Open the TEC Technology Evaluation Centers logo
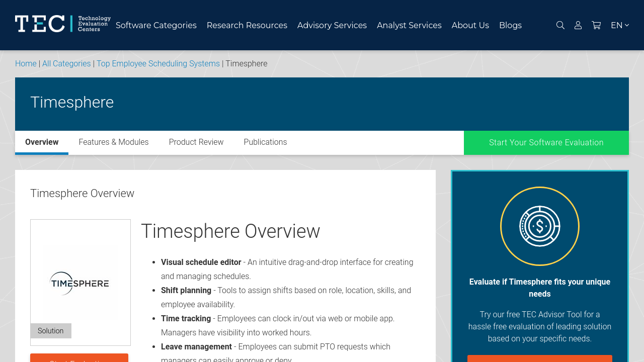The height and width of the screenshot is (362, 644). click(63, 24)
